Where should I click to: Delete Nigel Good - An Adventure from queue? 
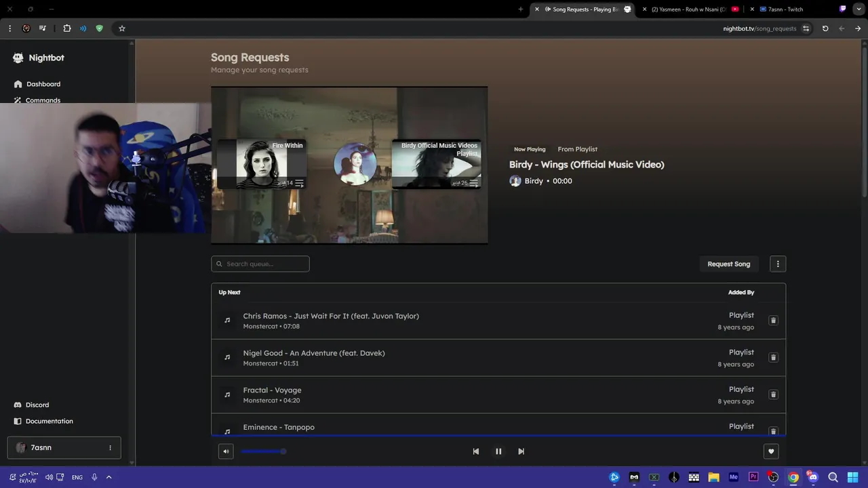coord(773,357)
